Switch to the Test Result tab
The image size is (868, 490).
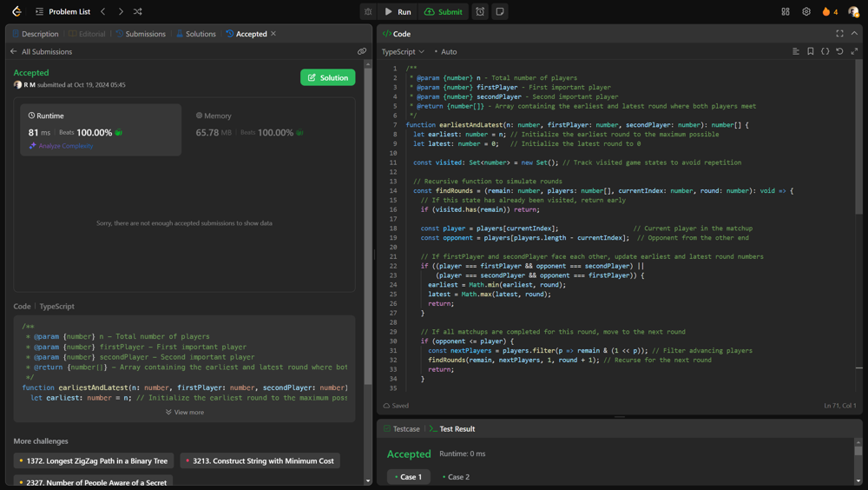[x=451, y=429]
